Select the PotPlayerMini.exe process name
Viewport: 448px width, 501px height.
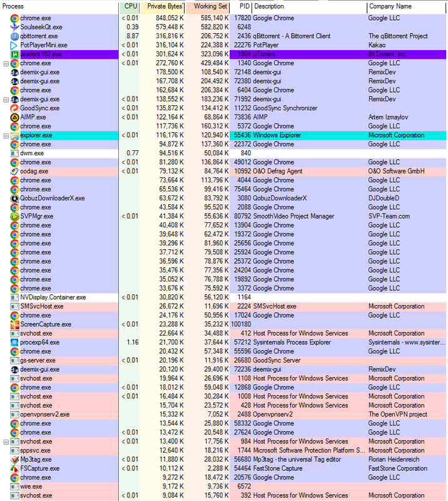pyautogui.click(x=44, y=45)
